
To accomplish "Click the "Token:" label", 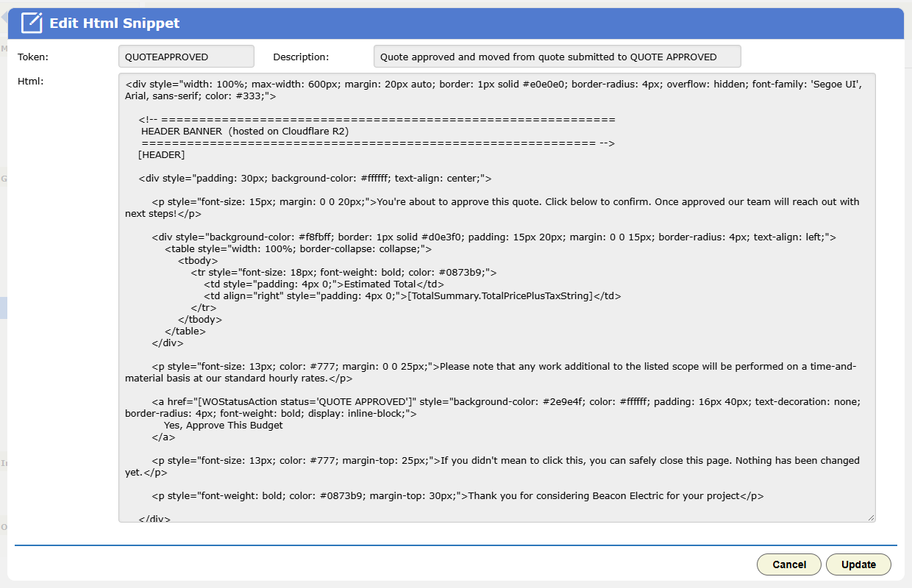I will pos(33,57).
